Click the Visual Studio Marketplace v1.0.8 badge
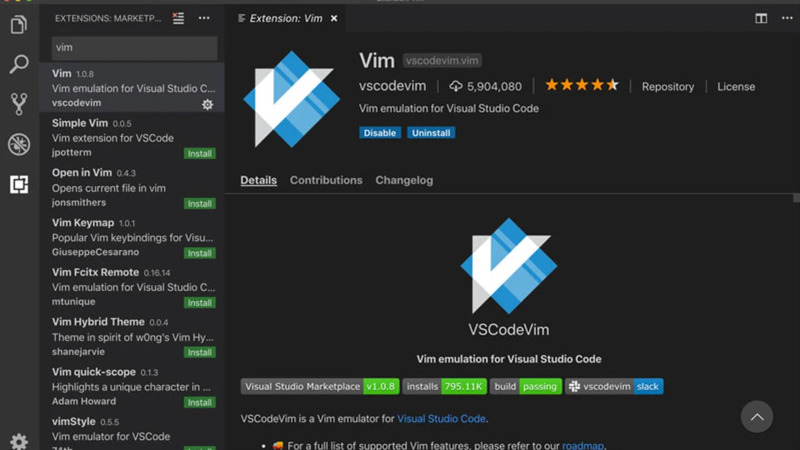 [x=320, y=386]
